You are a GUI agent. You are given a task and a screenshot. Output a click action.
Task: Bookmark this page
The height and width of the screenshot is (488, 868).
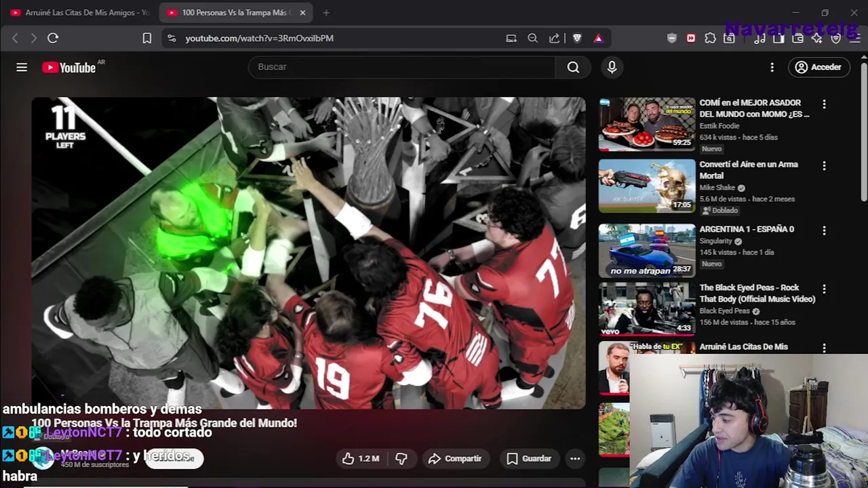pos(146,39)
